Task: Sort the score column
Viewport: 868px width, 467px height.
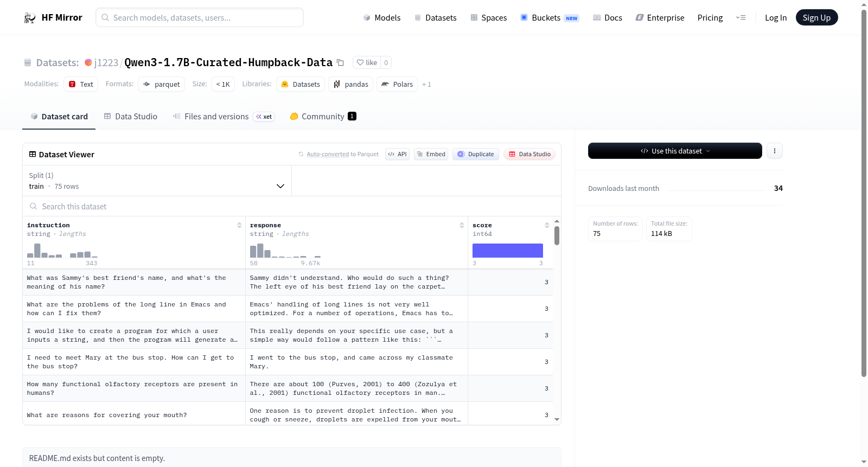Action: coord(547,225)
